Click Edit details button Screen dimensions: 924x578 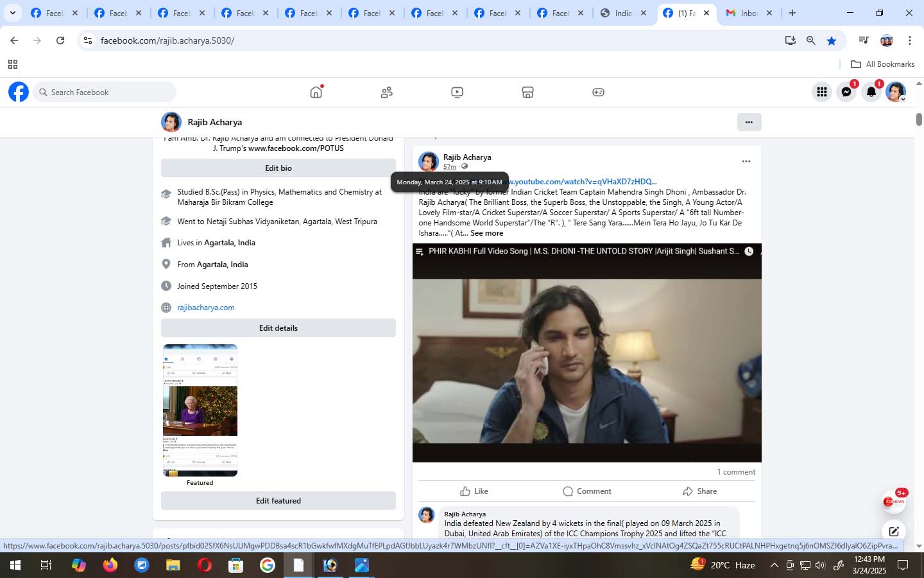coord(278,328)
